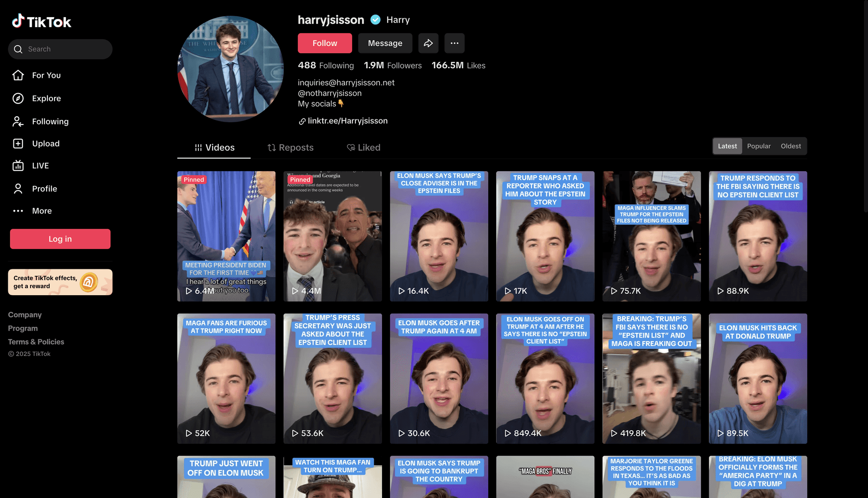Click inside the Search field

click(65, 49)
